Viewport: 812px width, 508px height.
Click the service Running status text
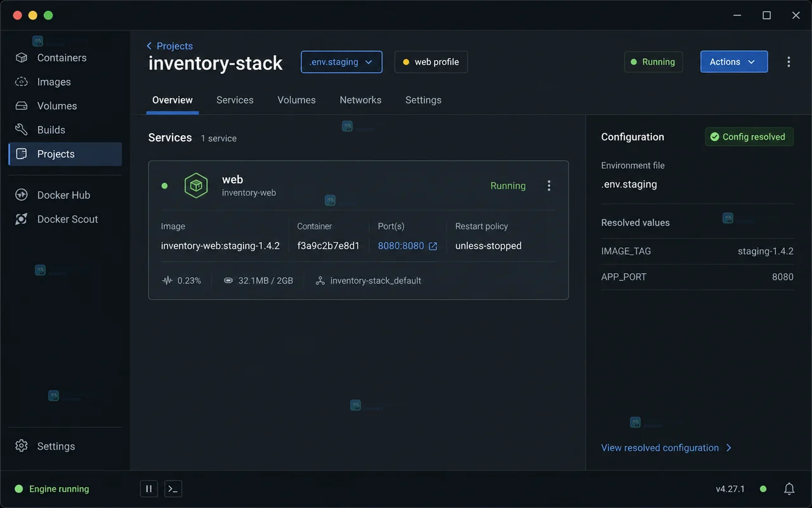[508, 186]
